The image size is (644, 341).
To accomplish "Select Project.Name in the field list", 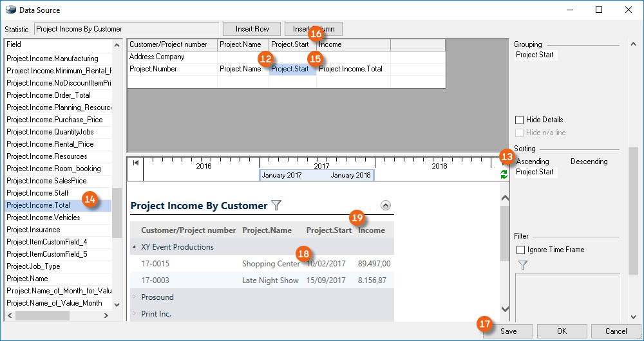I will click(26, 279).
